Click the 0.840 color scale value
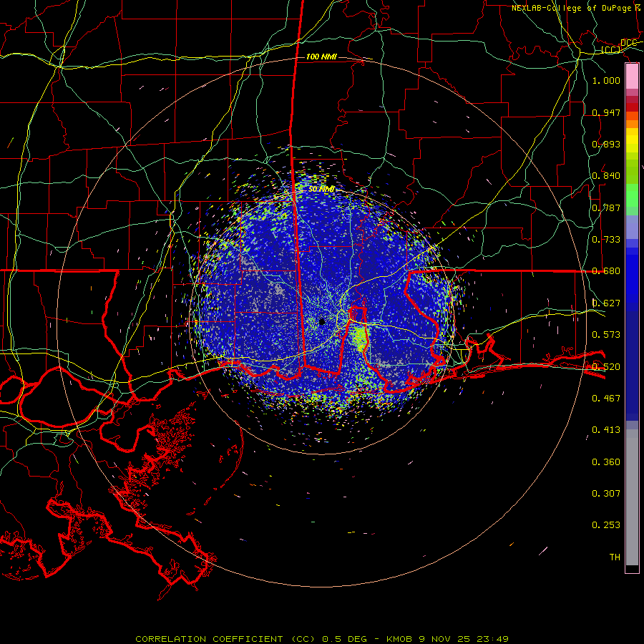The width and height of the screenshot is (644, 644). point(606,176)
